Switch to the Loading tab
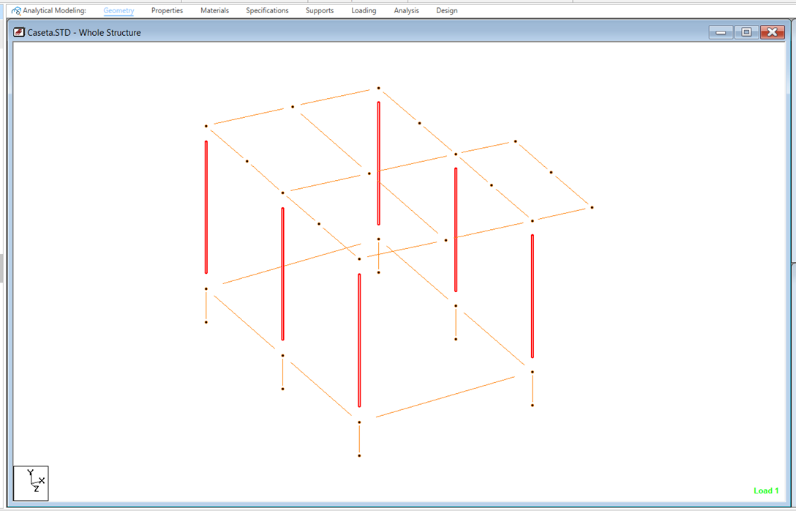This screenshot has height=511, width=812. coord(364,10)
